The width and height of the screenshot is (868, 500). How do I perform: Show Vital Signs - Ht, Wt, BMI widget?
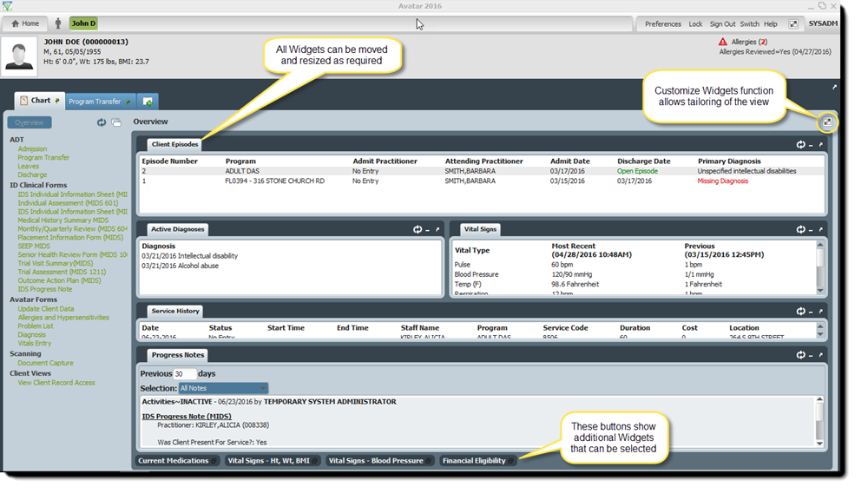[x=273, y=461]
